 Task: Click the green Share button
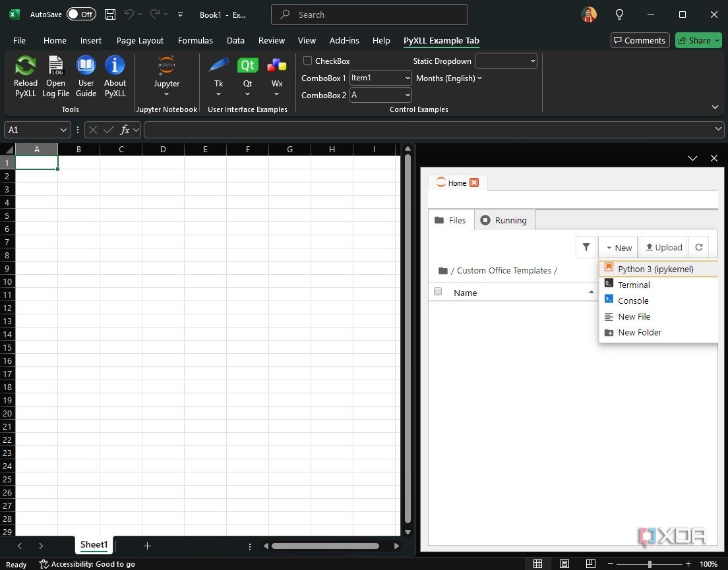[x=698, y=40]
